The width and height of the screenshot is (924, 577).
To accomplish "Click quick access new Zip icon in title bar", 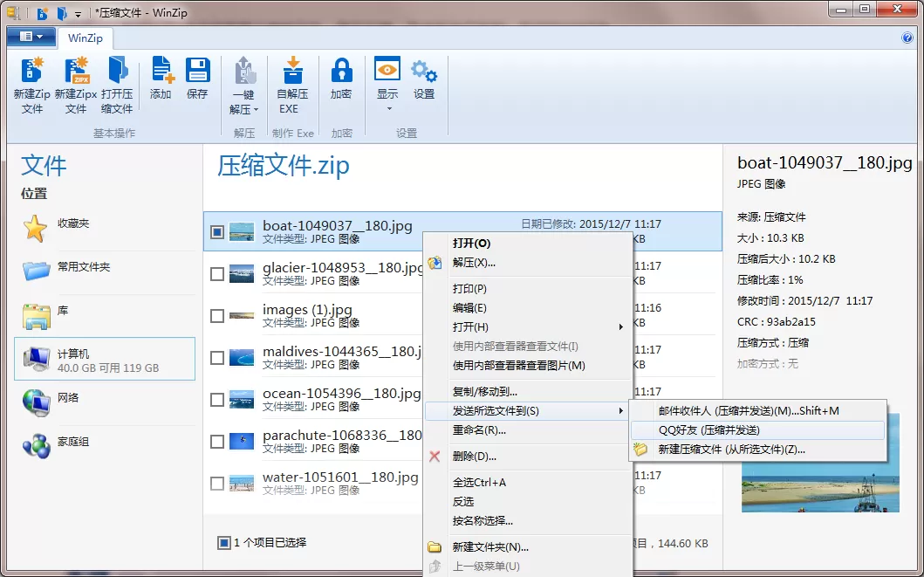I will [x=43, y=12].
